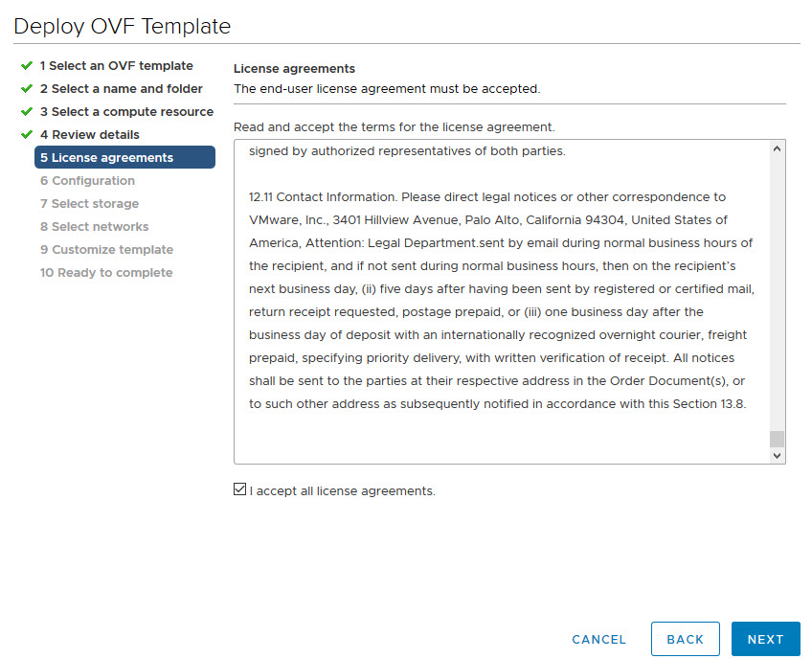Uncheck the I accept all license agreements checkbox
The image size is (812, 659).
pyautogui.click(x=239, y=490)
